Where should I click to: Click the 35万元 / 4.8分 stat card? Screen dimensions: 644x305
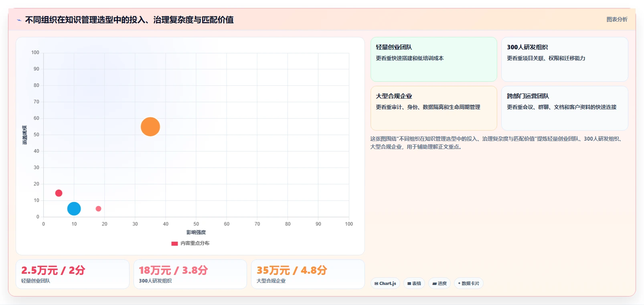(x=308, y=274)
